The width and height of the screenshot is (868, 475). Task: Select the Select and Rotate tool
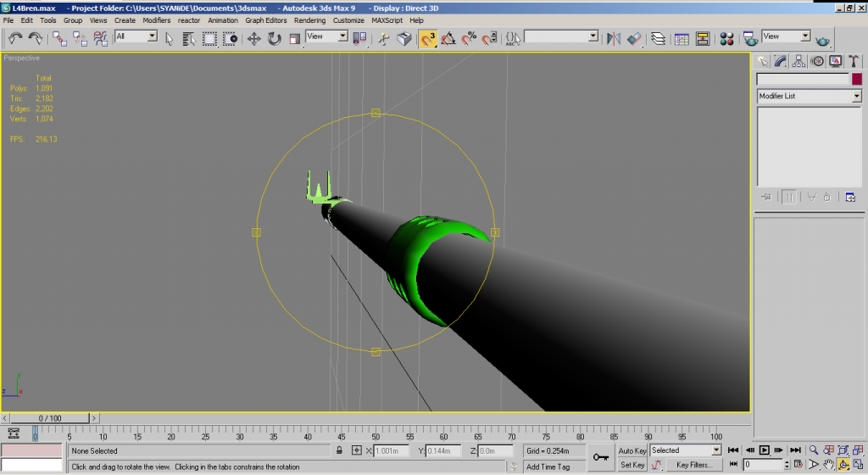(275, 38)
